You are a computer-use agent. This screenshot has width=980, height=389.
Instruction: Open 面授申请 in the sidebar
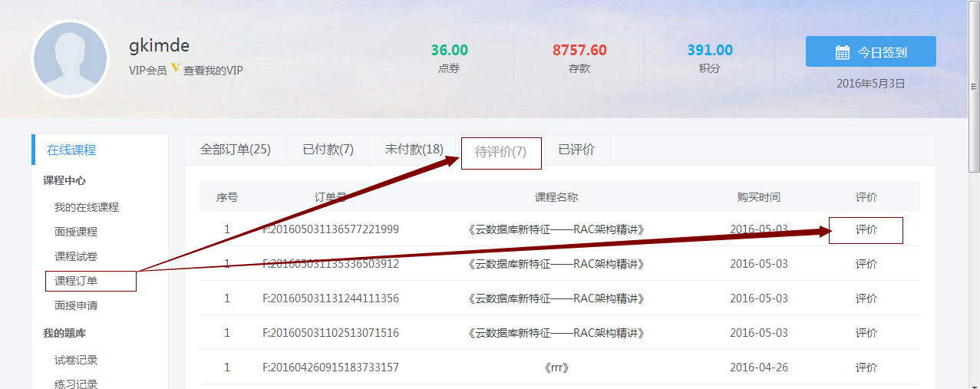[76, 305]
